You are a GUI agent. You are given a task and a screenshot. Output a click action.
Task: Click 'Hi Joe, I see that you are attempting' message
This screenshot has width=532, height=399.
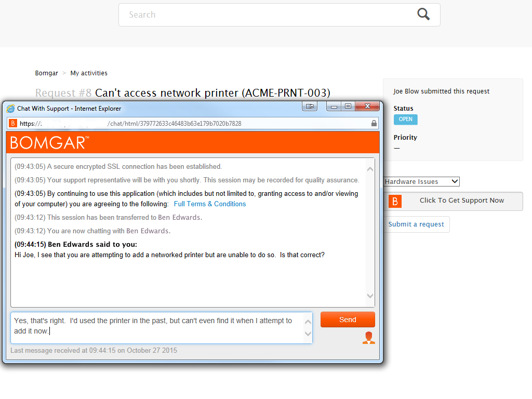[169, 255]
